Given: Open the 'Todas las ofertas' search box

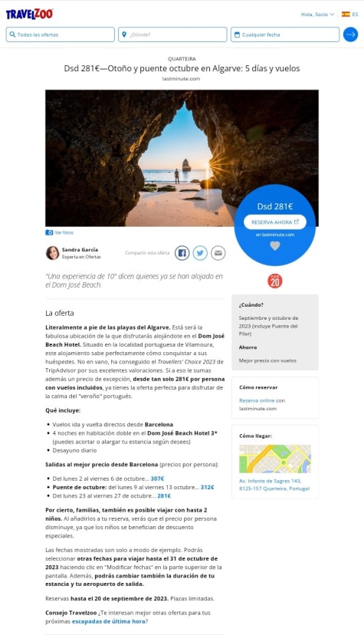Looking at the screenshot, I should tap(61, 35).
